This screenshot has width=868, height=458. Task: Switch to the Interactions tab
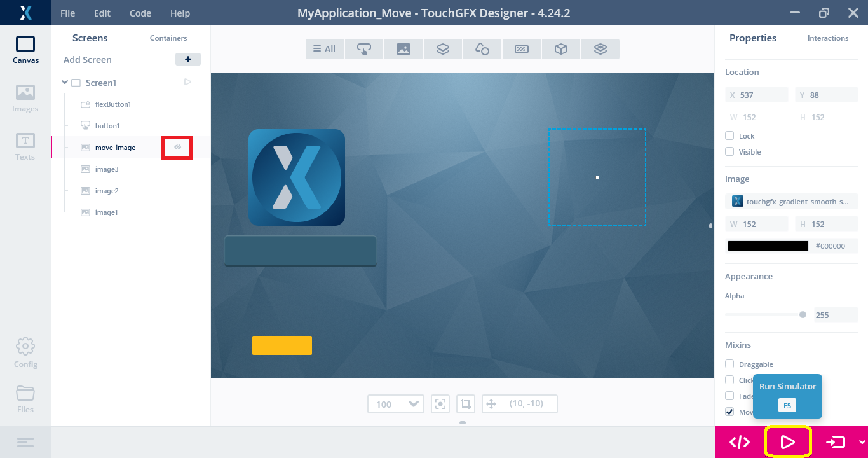(828, 38)
